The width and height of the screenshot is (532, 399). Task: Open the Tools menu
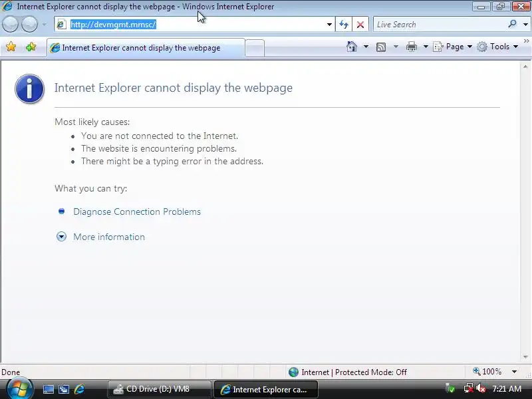[x=497, y=47]
